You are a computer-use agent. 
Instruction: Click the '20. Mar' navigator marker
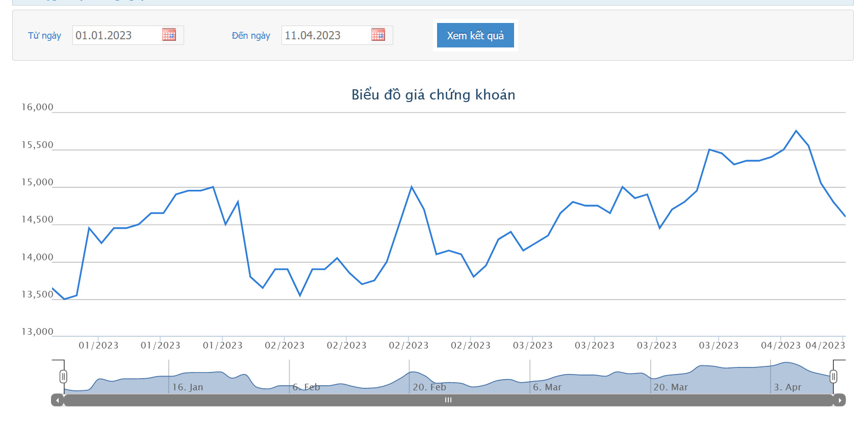671,387
